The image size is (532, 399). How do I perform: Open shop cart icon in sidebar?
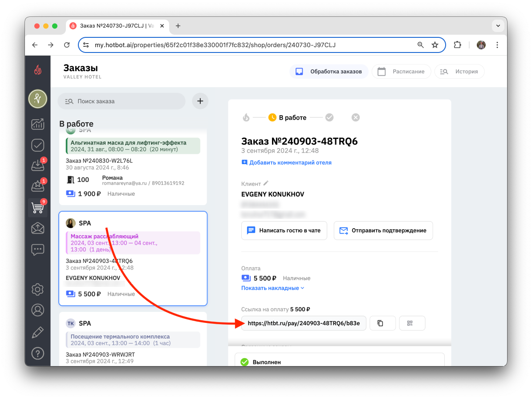[38, 207]
